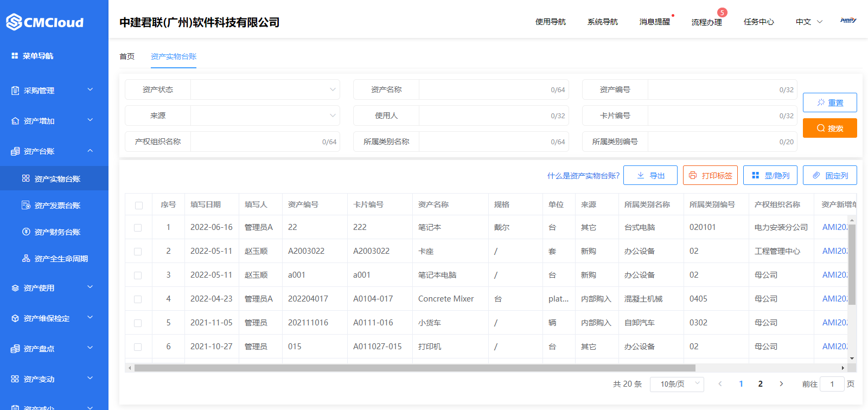Image resolution: width=868 pixels, height=410 pixels.
Task: Open the 什么是资产实物台账? help link
Action: pos(583,176)
